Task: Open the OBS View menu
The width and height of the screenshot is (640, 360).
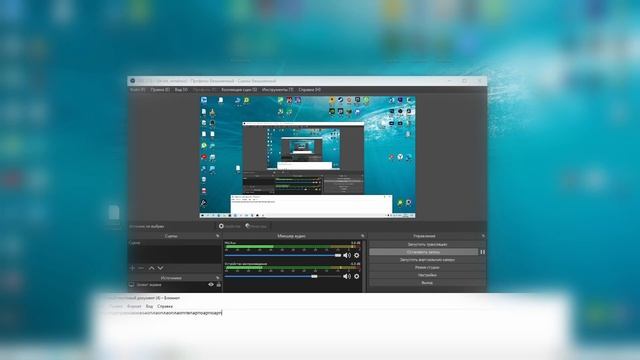Action: (x=181, y=89)
